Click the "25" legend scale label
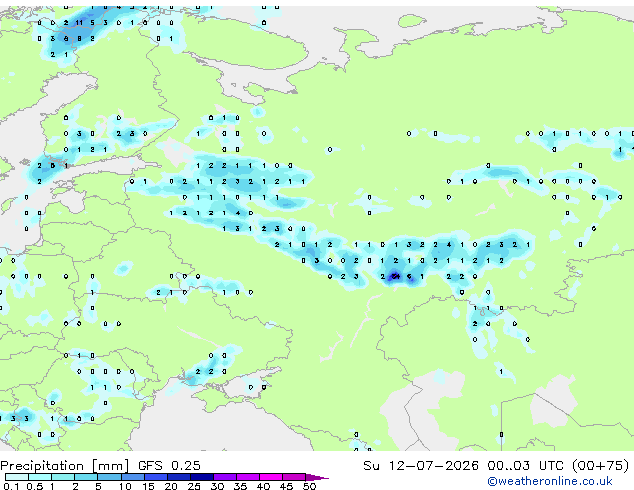The height and width of the screenshot is (490, 634). [194, 486]
